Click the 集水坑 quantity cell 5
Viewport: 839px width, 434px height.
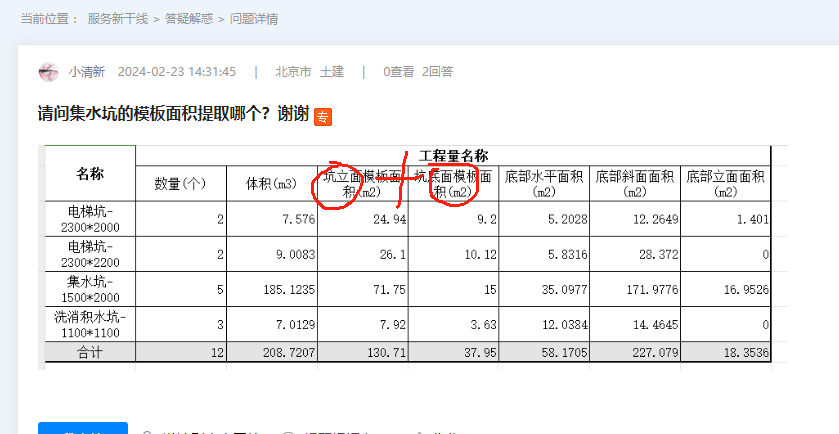point(181,289)
